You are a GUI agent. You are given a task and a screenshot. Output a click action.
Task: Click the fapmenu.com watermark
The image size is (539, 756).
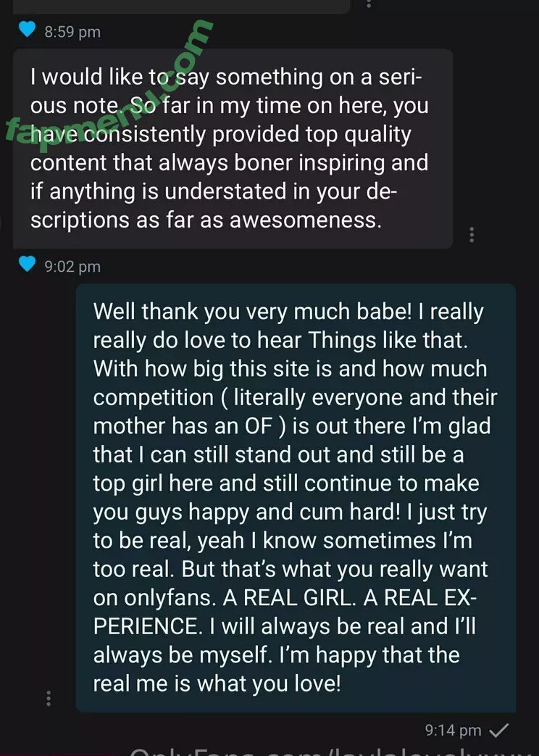109,83
